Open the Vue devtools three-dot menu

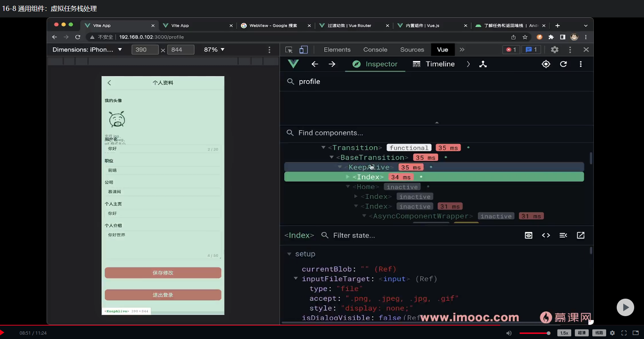[581, 64]
